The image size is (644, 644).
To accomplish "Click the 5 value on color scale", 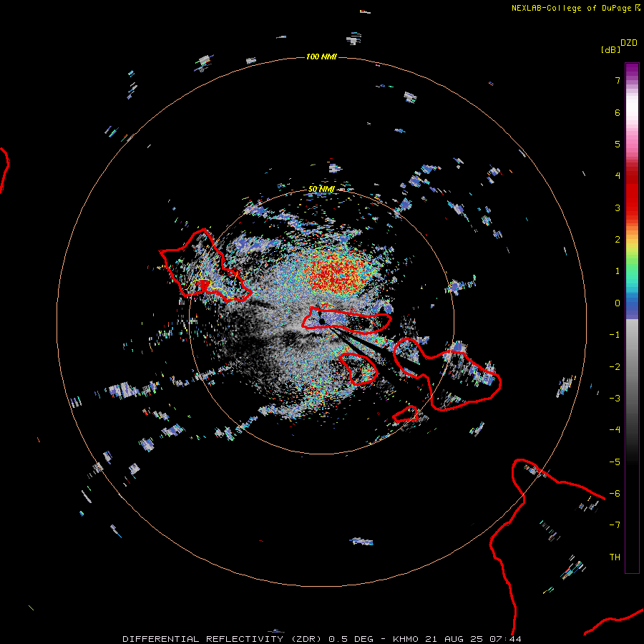I will pos(618,144).
